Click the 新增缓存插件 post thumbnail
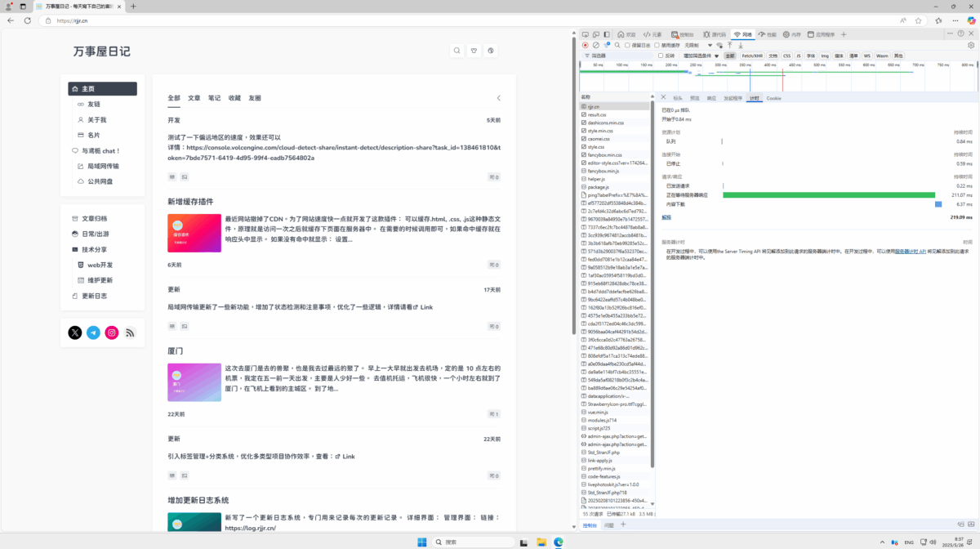 (194, 233)
